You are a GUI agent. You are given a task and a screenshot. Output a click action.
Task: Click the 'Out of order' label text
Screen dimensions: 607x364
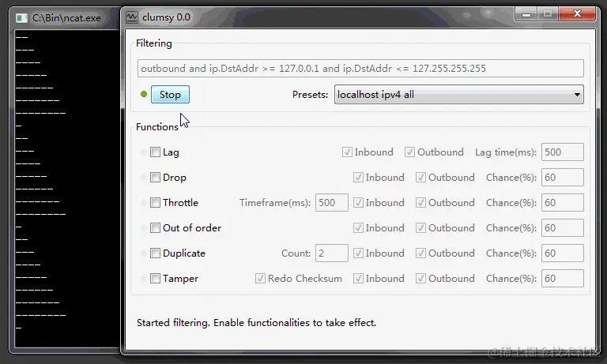pyautogui.click(x=192, y=228)
